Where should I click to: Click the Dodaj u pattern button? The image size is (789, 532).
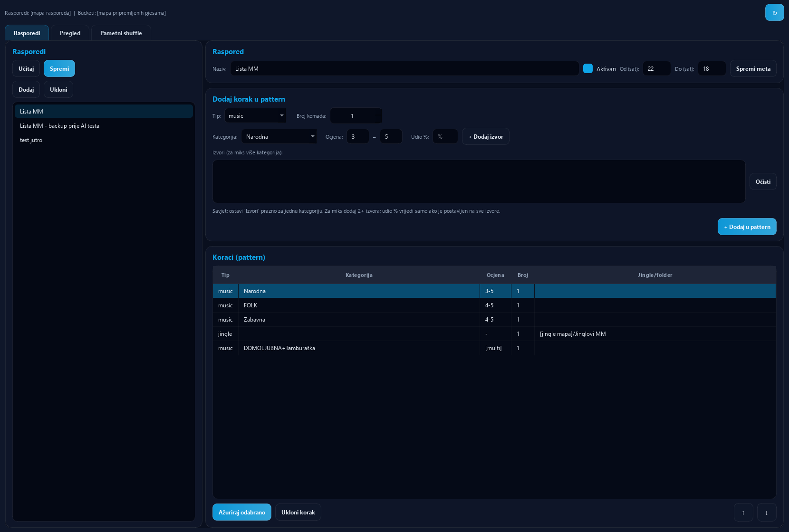coord(747,227)
